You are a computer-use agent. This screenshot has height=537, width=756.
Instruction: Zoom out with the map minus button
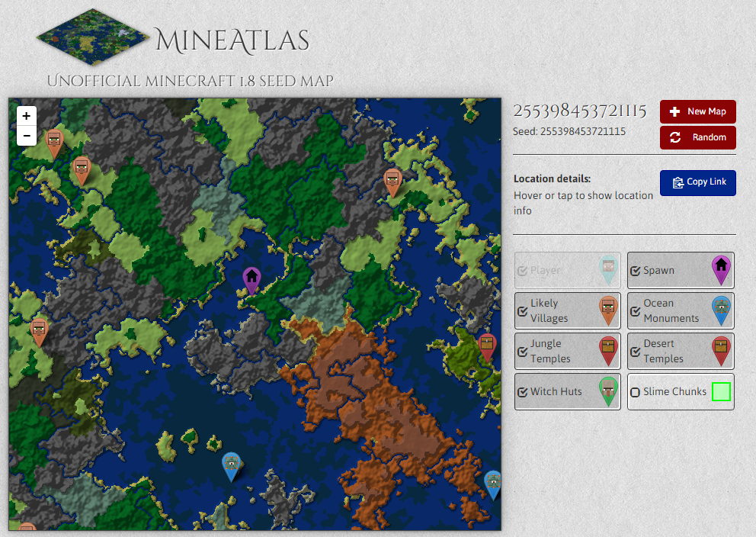point(27,136)
